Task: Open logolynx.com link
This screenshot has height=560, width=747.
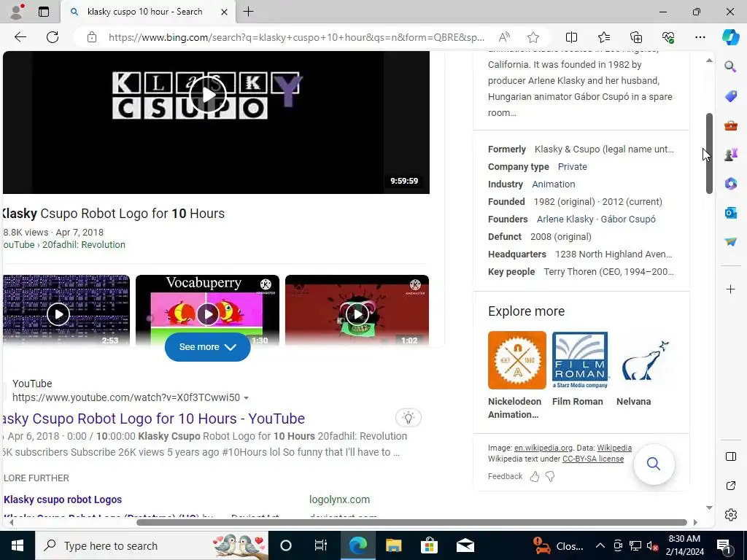Action: point(339,499)
